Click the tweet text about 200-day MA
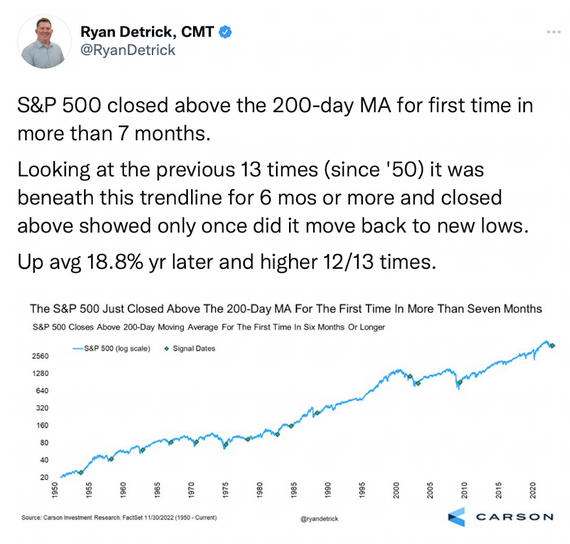570x544 pixels. click(275, 119)
